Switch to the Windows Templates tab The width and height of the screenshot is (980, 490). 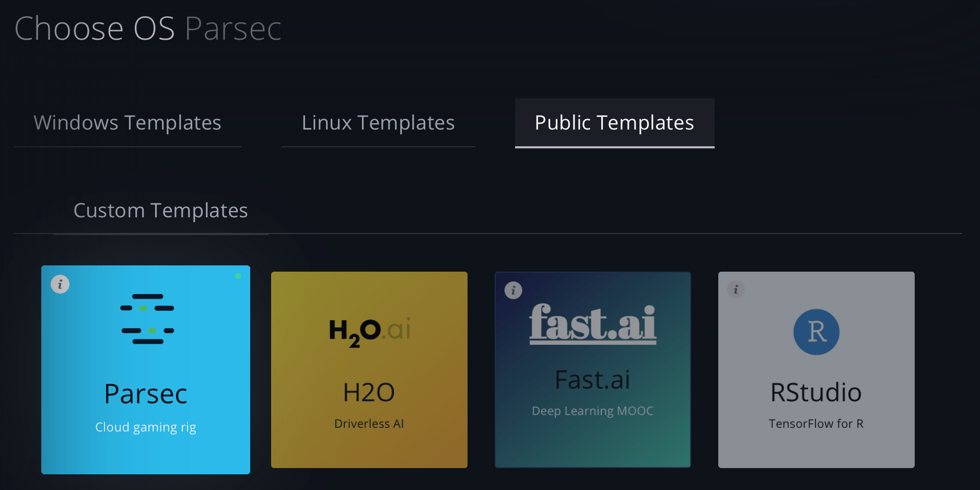click(x=127, y=123)
